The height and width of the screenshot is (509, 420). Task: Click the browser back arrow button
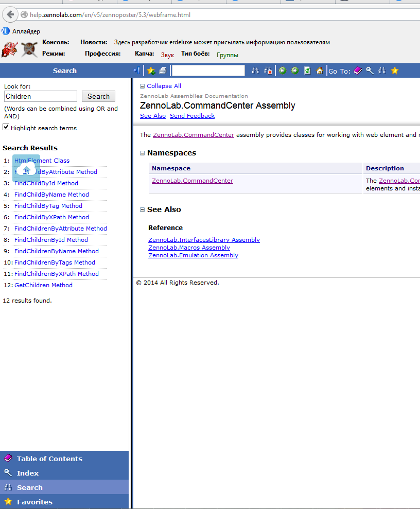(x=10, y=14)
